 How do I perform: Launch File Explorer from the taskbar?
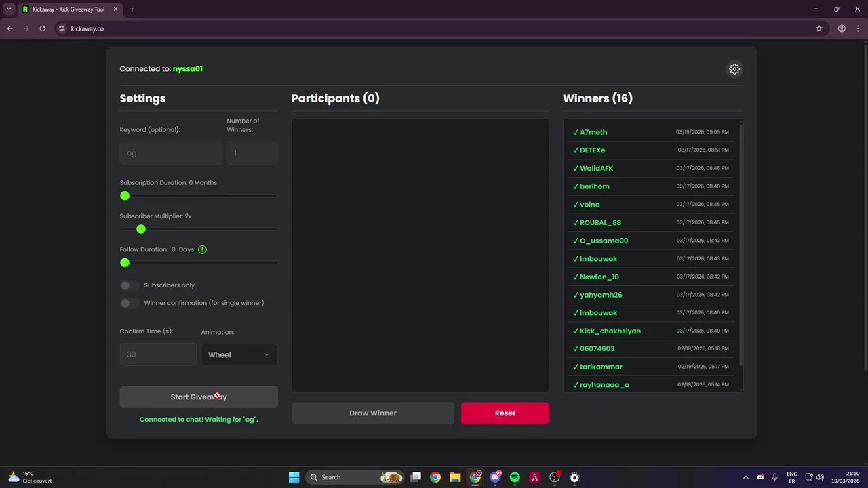coord(455,477)
